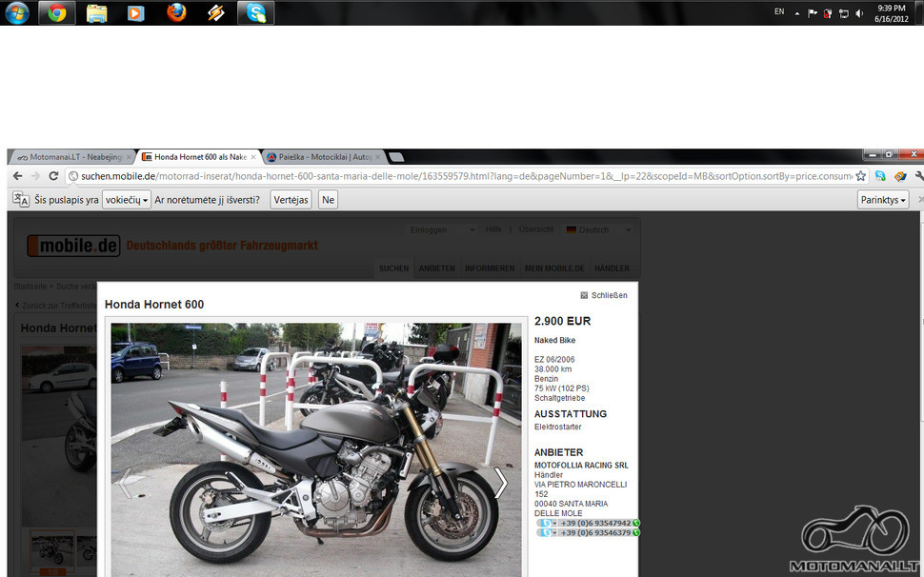Select the first gallery thumbnail
Screen dimensions: 924x577
point(52,551)
